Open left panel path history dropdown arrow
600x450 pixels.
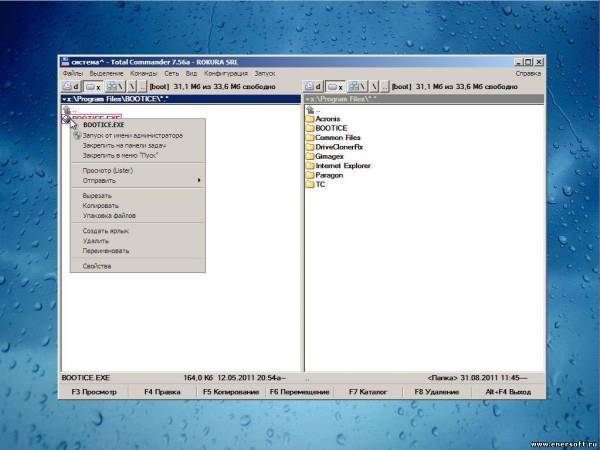(x=64, y=99)
